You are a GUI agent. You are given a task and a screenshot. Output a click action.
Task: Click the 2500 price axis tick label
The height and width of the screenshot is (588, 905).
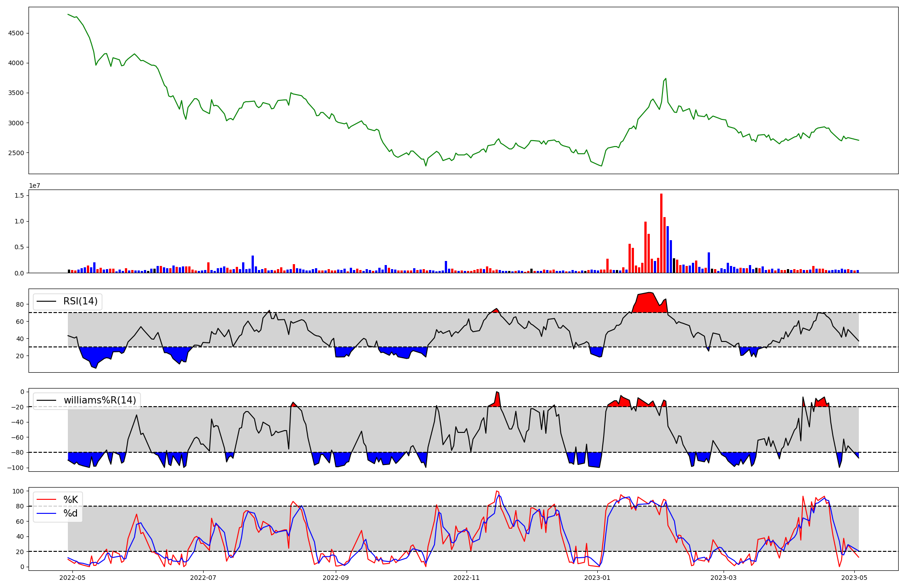click(x=16, y=153)
